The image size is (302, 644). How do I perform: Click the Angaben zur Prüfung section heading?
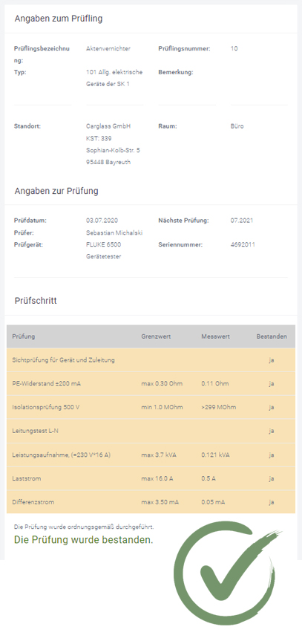coord(56,191)
